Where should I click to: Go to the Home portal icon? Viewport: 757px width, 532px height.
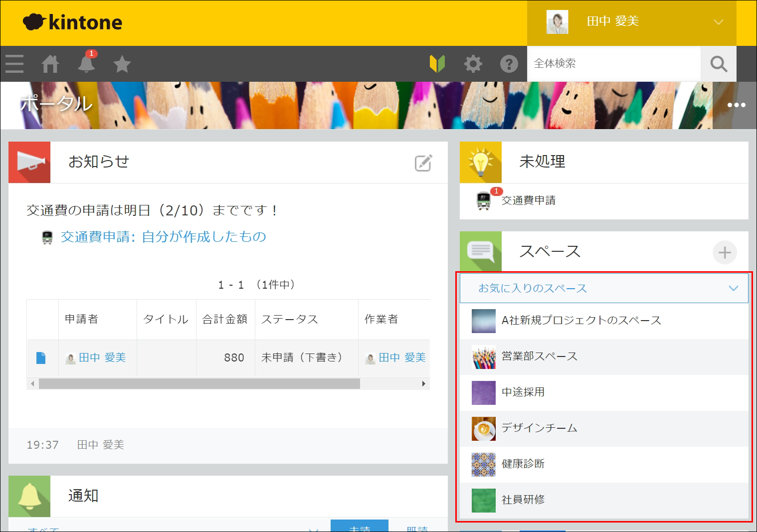click(x=50, y=64)
